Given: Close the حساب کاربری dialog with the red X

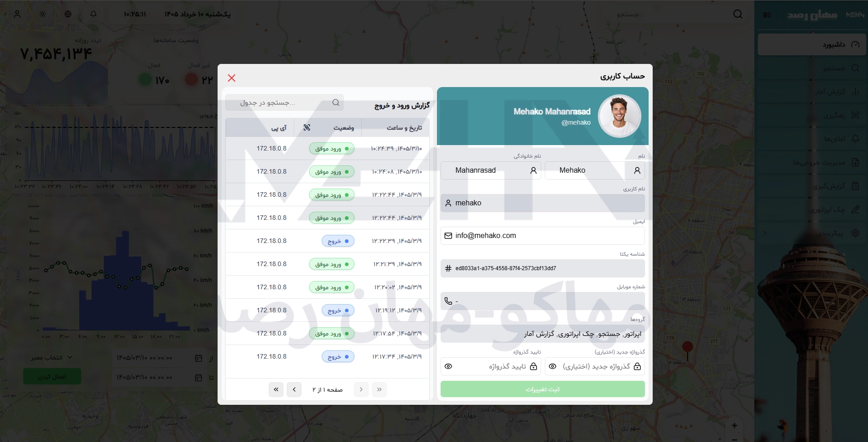Looking at the screenshot, I should point(232,78).
